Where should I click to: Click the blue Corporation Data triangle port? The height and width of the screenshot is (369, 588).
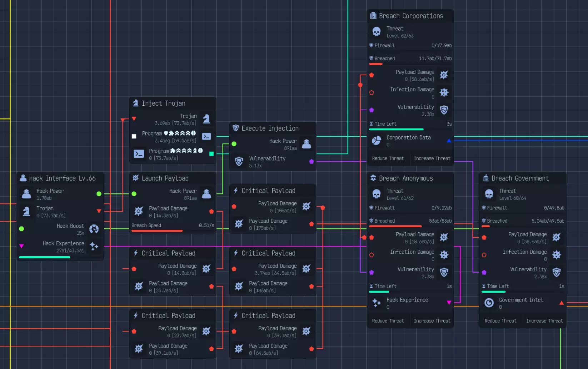coord(449,141)
